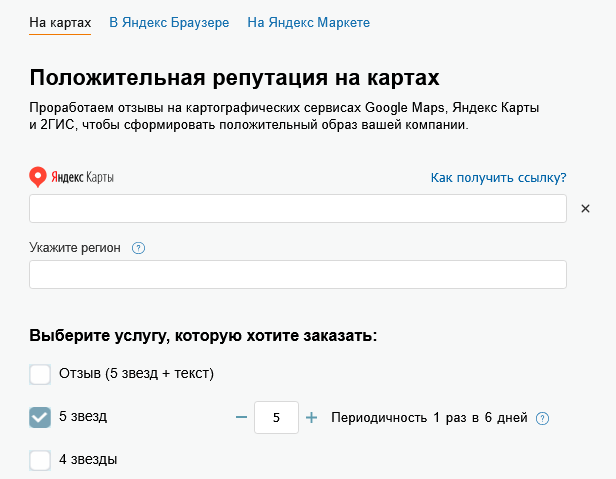Switch to the «На картах» tab
This screenshot has height=479, width=616.
(x=60, y=23)
